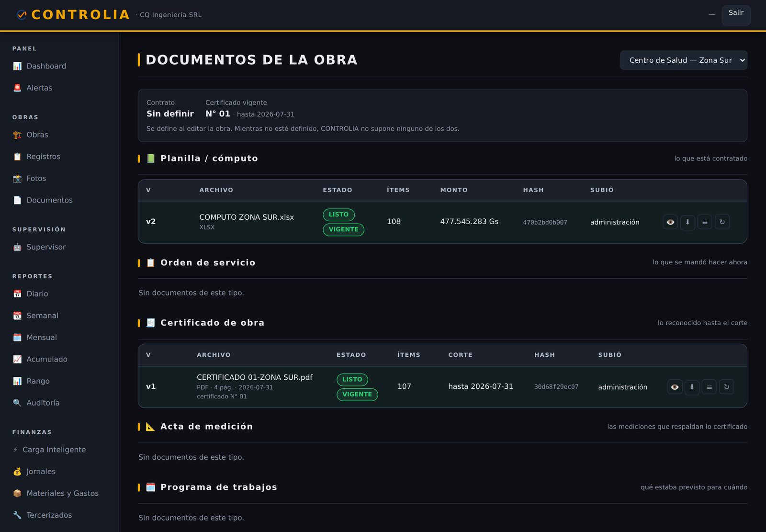Click the Salir button
This screenshot has width=766, height=532.
pos(736,15)
